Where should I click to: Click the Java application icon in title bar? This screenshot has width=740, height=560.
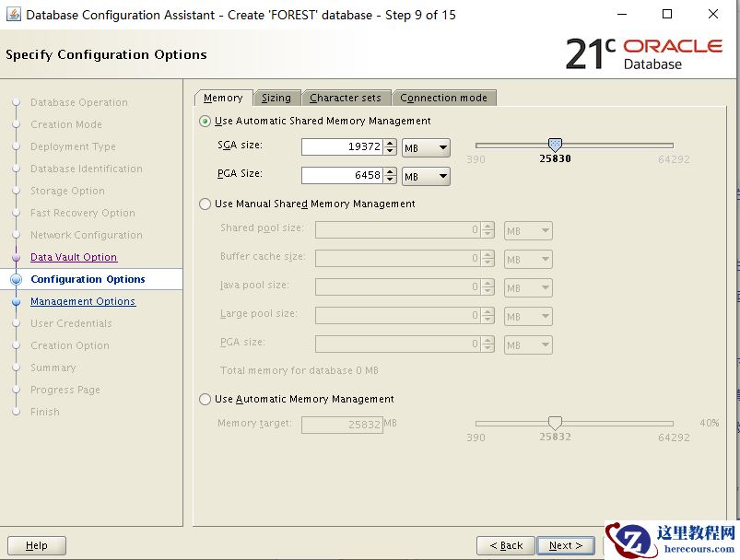[13, 14]
